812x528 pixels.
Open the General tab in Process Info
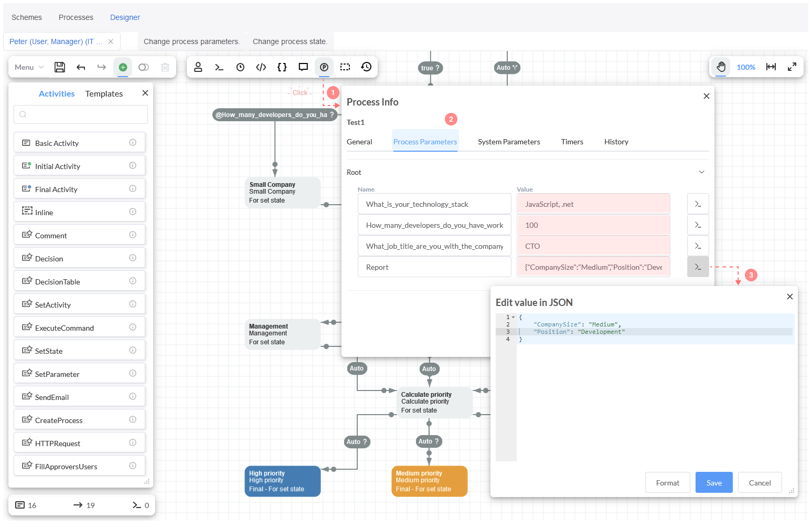coord(359,142)
